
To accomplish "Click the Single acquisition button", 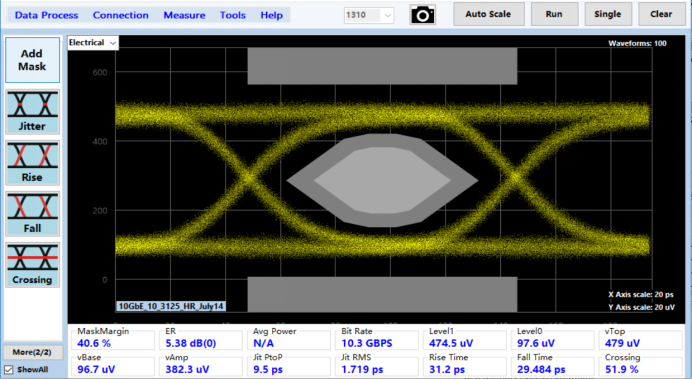I will click(x=608, y=14).
